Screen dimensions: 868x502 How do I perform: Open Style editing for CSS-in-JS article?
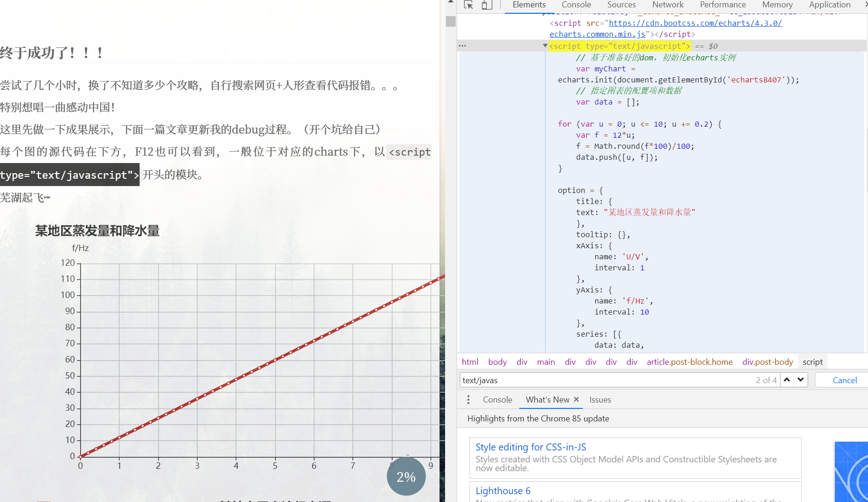[x=530, y=447]
